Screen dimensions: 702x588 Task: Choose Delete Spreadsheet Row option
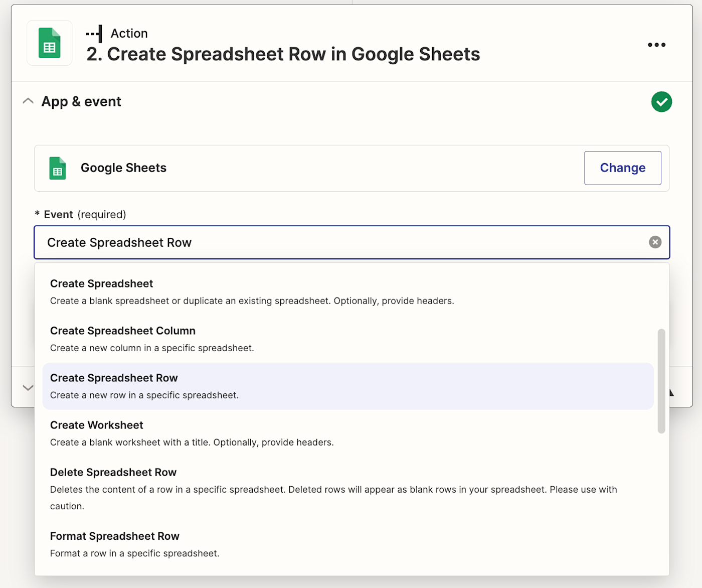coord(113,473)
